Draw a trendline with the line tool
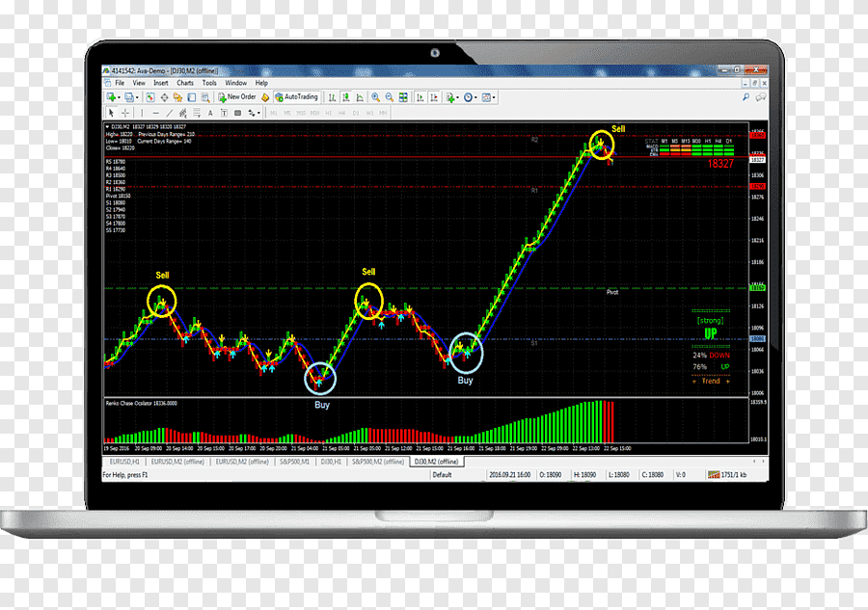Screen dimensions: 868x610 169,113
